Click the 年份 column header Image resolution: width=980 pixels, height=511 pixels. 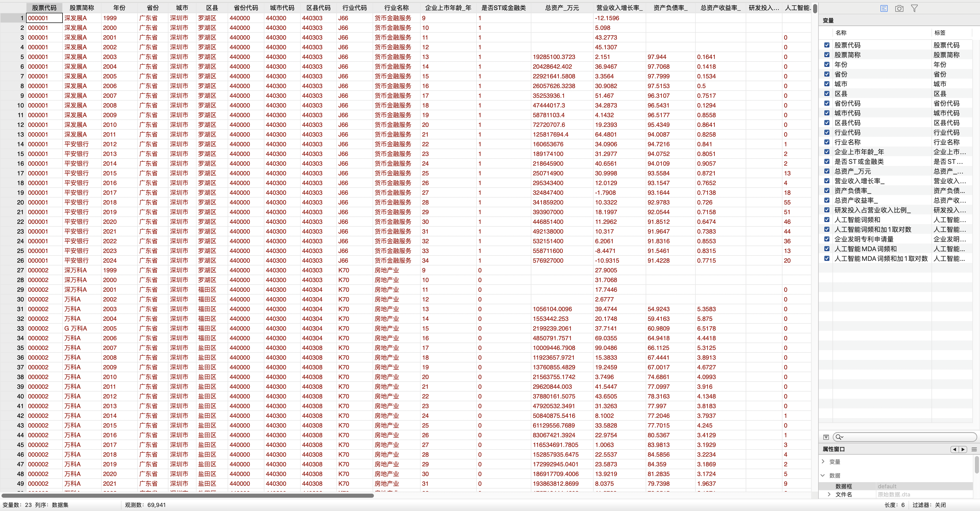[119, 8]
